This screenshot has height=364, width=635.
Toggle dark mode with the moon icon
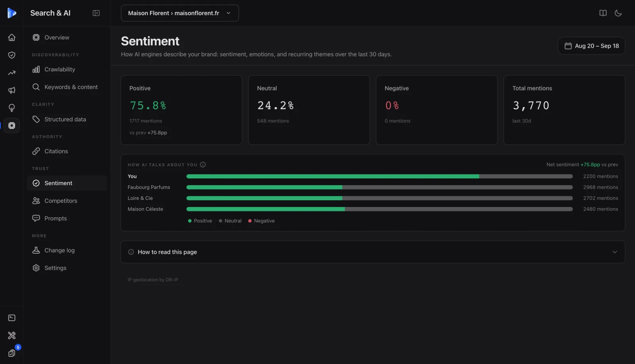(618, 13)
